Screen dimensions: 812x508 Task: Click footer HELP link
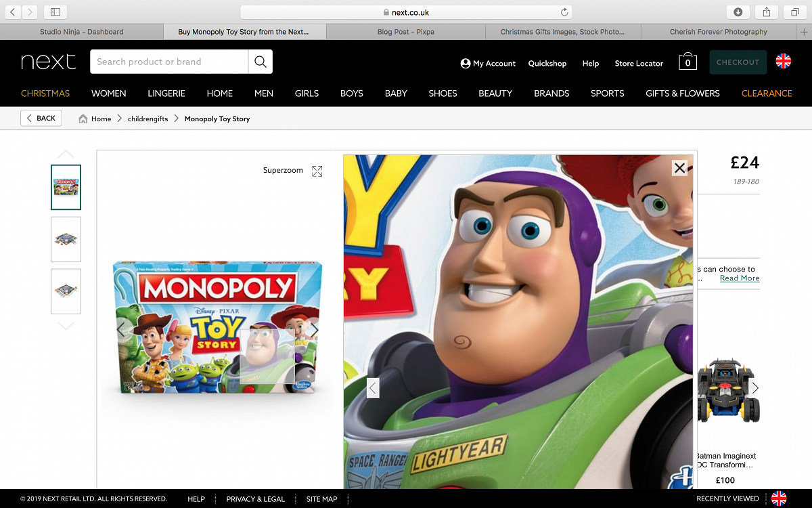click(x=196, y=499)
